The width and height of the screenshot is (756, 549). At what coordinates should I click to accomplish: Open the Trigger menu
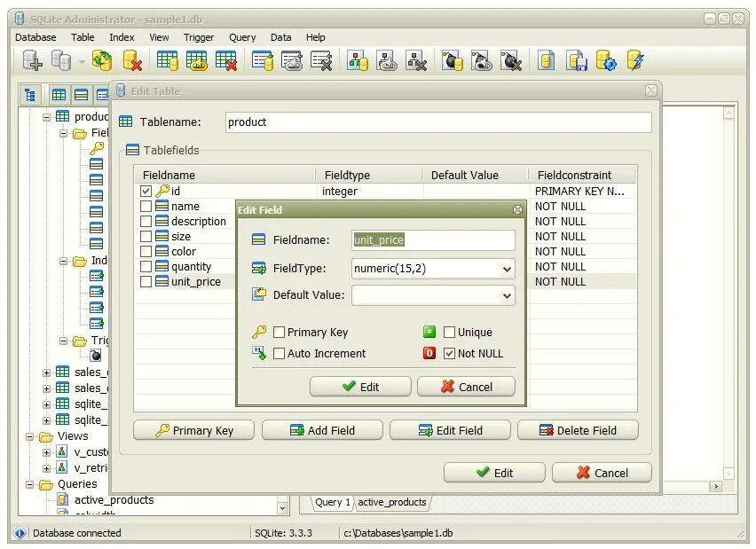point(199,37)
